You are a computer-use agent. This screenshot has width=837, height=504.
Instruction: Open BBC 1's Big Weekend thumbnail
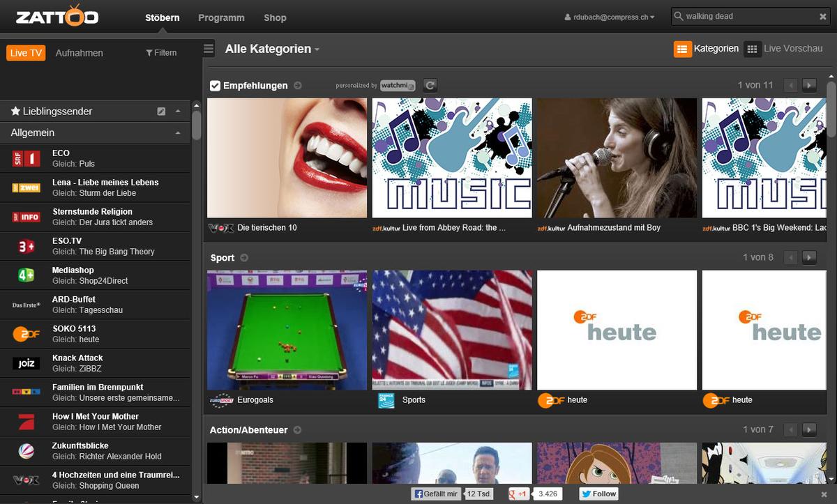click(x=764, y=158)
